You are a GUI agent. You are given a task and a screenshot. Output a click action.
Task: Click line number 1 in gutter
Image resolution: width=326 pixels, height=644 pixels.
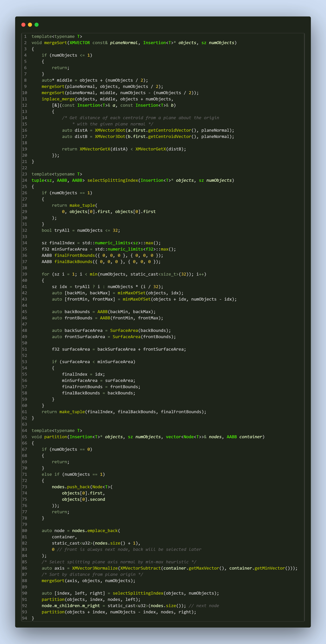click(x=25, y=37)
